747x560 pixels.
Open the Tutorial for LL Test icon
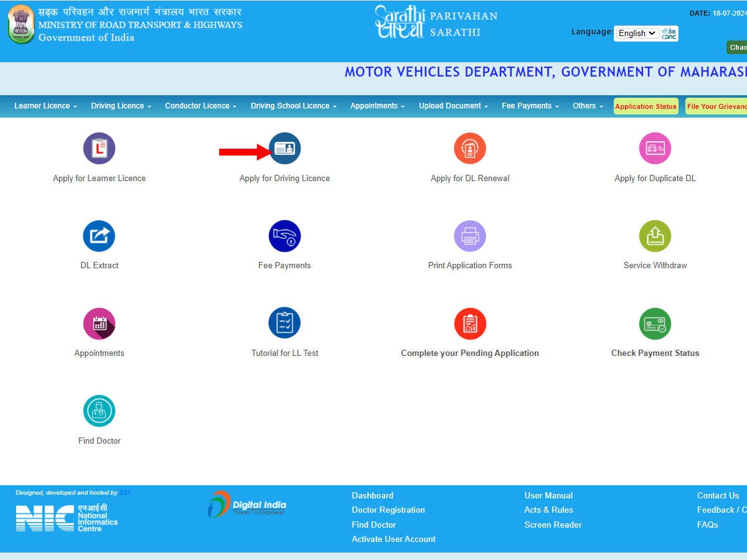click(x=284, y=324)
